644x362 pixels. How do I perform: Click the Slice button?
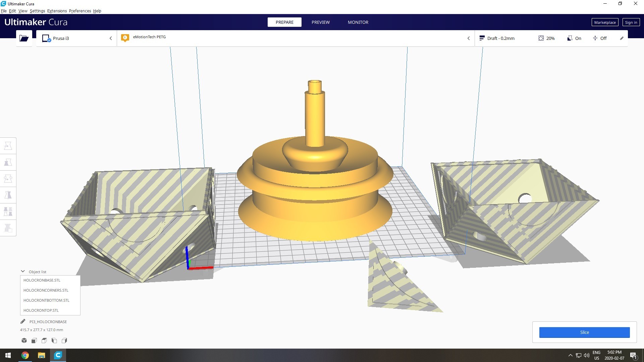coord(584,332)
